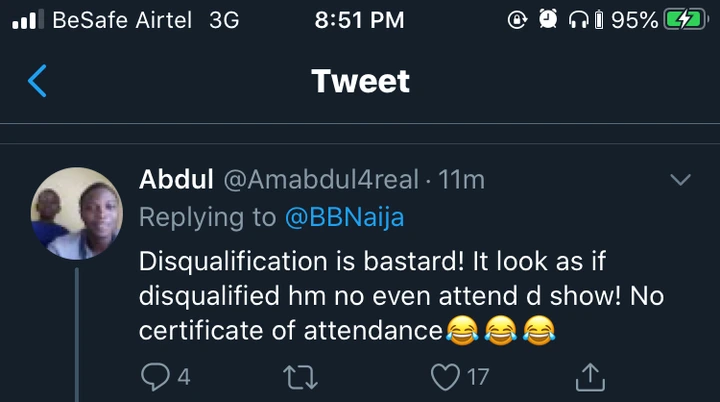720x402 pixels.
Task: Tap the back arrow to leave the tweet
Action: pyautogui.click(x=37, y=81)
